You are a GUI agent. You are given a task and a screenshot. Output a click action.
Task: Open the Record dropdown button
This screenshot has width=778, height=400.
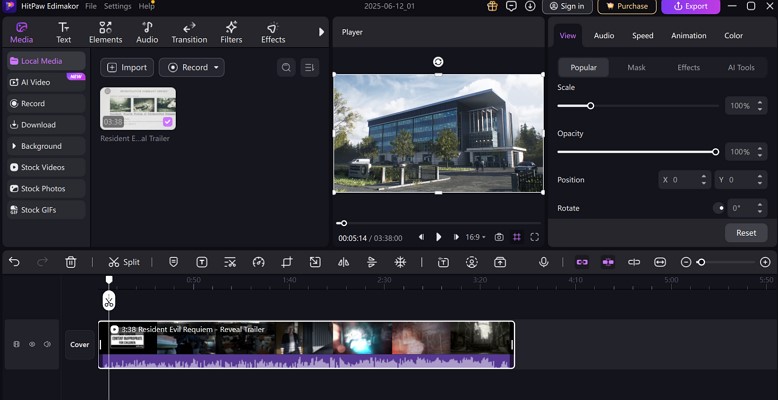click(192, 67)
